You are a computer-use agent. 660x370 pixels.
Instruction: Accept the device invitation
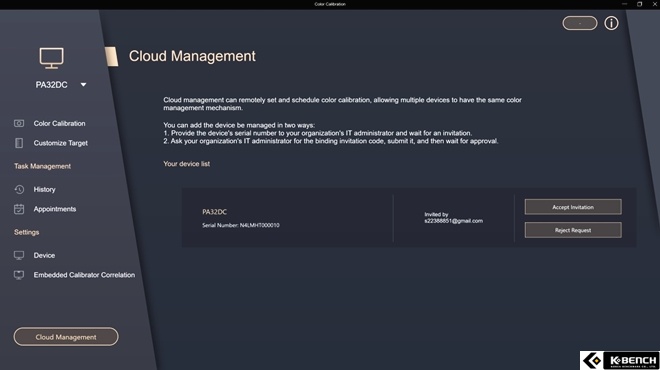(573, 207)
